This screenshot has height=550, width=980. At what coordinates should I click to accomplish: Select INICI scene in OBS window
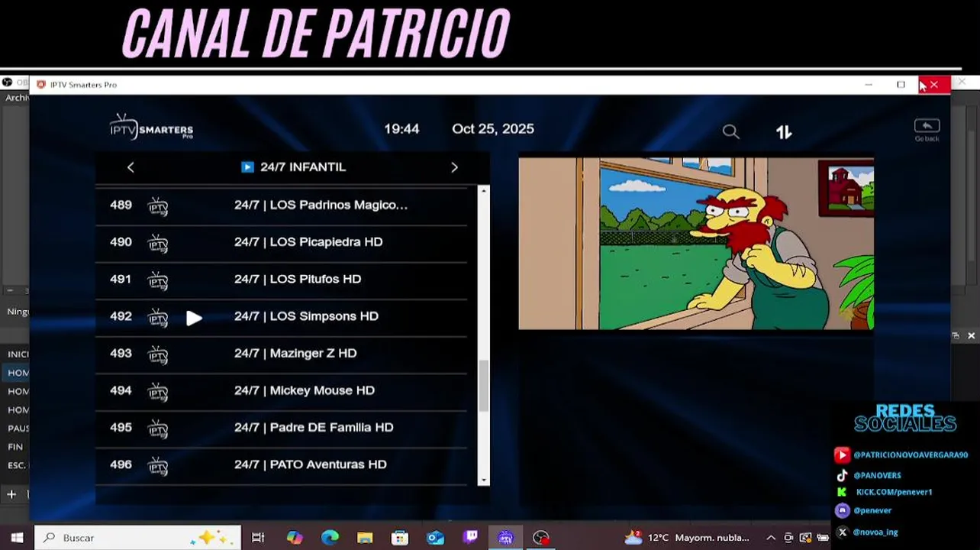[x=17, y=354]
